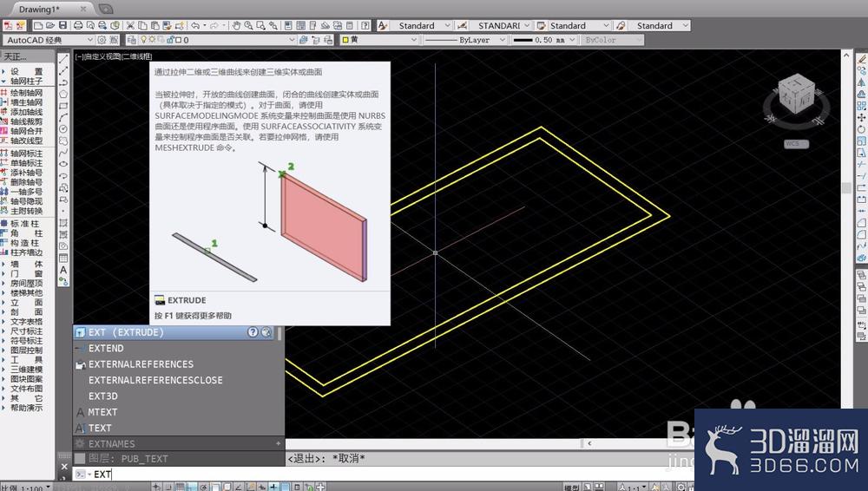Open the layer 0 dropdown list

click(292, 40)
